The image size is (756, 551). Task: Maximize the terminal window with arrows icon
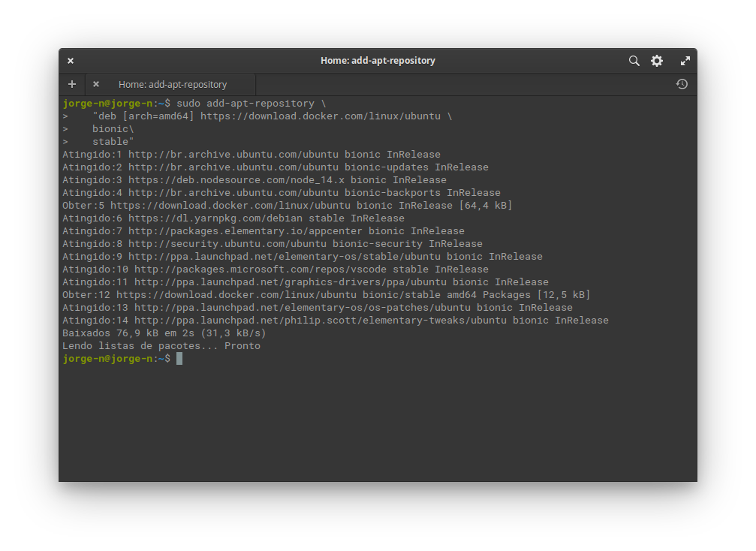click(x=685, y=61)
